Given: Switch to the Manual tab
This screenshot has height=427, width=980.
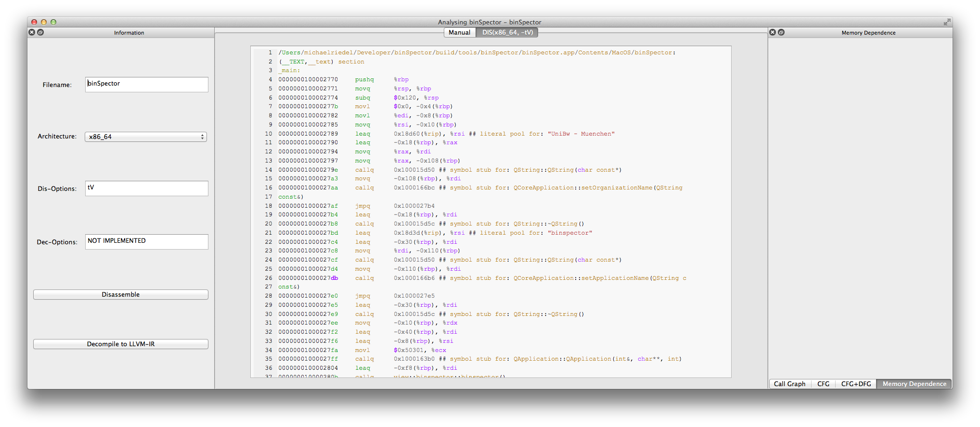Looking at the screenshot, I should coord(460,32).
